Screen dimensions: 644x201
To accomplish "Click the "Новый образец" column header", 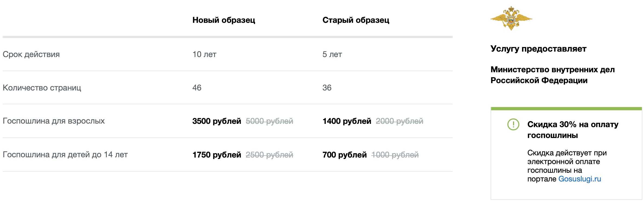I will (224, 20).
